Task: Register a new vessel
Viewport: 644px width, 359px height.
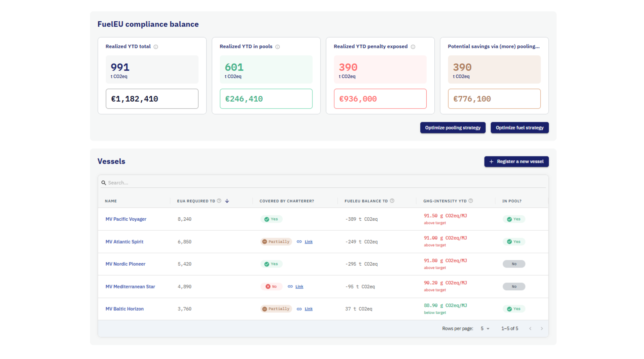Action: coord(516,162)
